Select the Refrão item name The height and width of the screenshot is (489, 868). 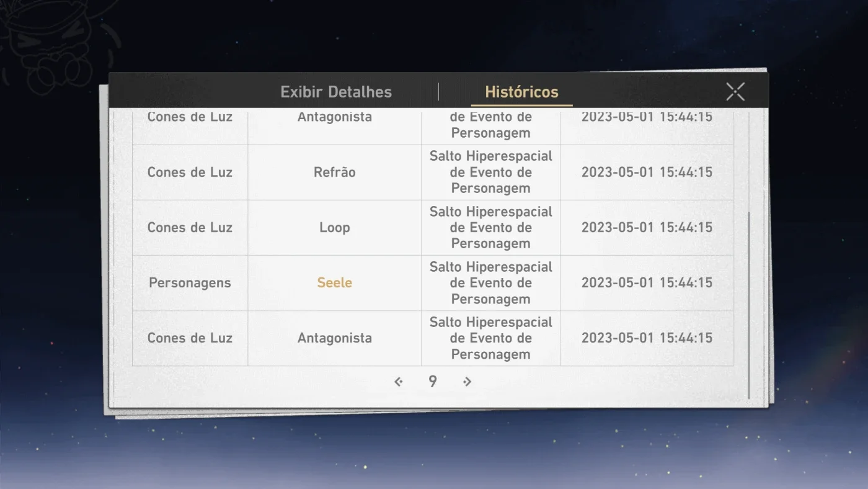(x=335, y=172)
